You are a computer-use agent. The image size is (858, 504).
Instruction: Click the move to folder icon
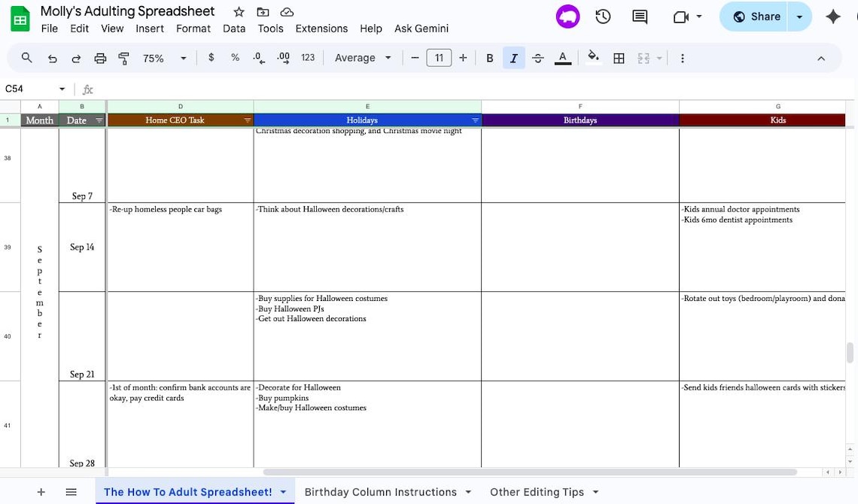pyautogui.click(x=263, y=12)
